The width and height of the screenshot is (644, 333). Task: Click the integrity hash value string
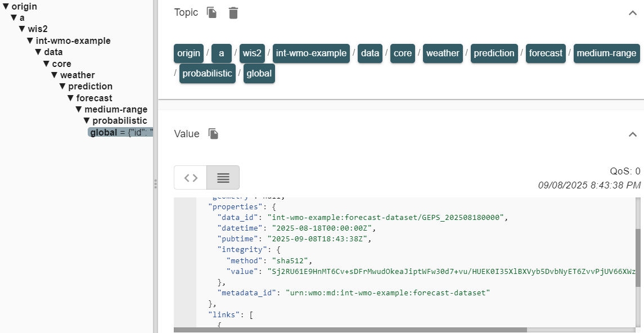tap(452, 272)
